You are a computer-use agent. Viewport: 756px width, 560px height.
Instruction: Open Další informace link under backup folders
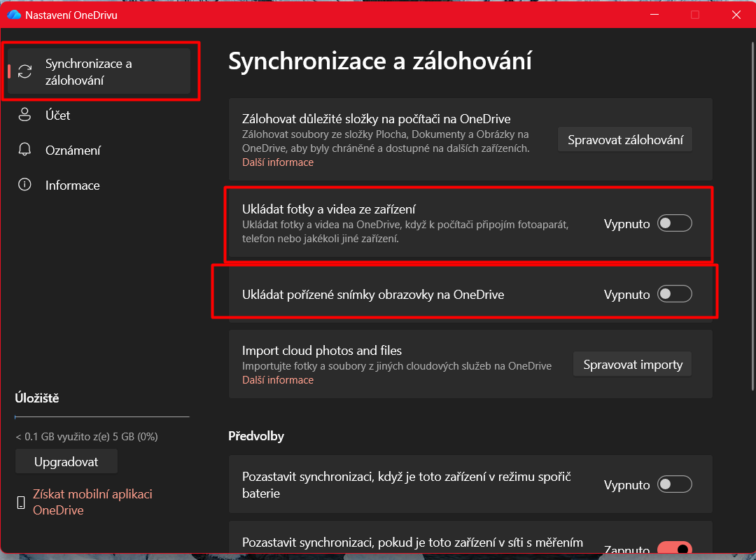(277, 162)
